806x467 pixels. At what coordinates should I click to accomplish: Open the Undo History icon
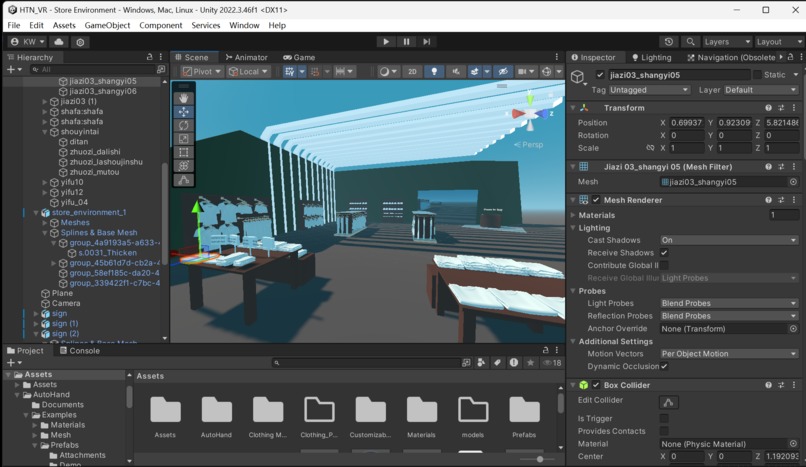click(x=669, y=42)
